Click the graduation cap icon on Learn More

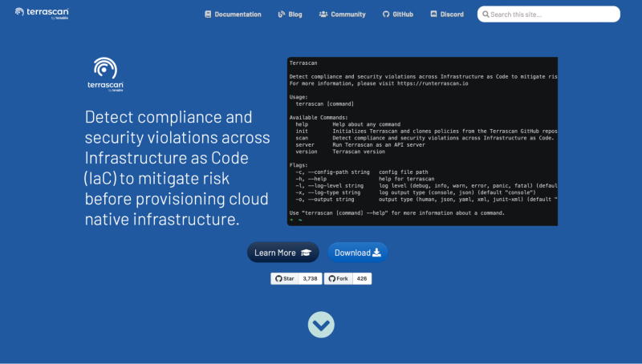point(306,253)
